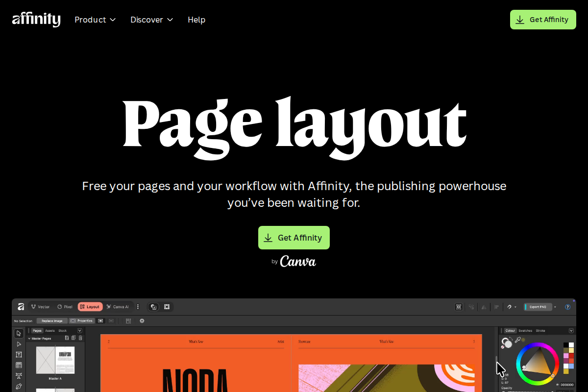Click the Export PNG button
Viewport: 588px width, 392px height.
coord(538,307)
